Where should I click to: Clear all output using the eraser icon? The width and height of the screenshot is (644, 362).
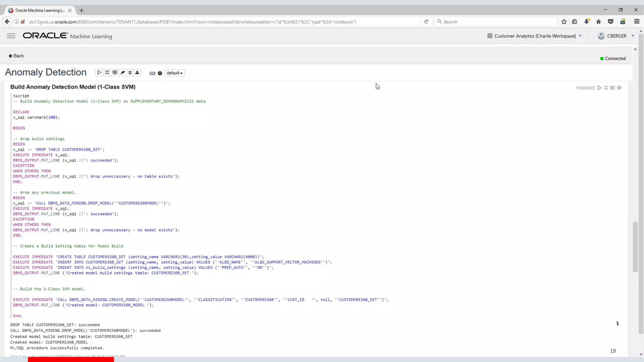[x=122, y=73]
